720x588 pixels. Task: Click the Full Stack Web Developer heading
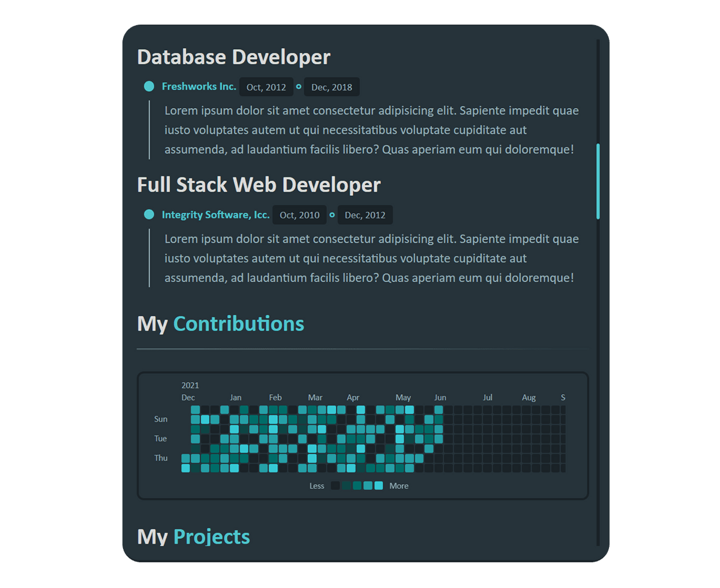[x=259, y=185]
